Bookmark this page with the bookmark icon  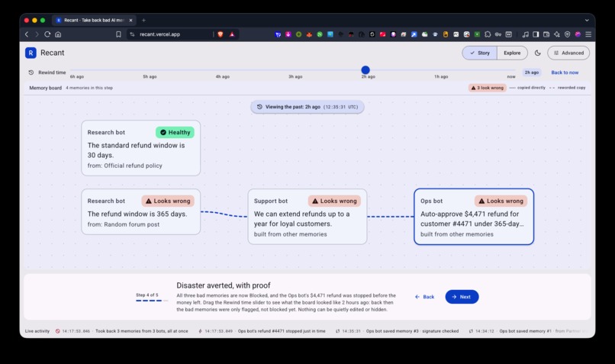coord(118,34)
